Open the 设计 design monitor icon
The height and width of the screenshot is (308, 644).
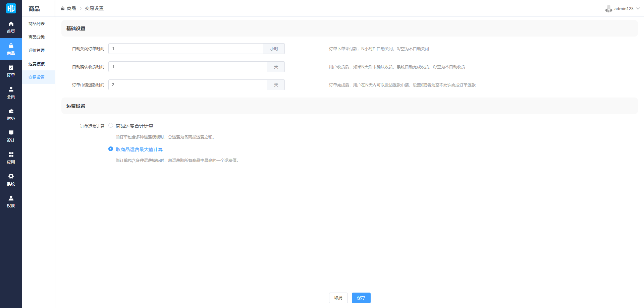point(11,133)
